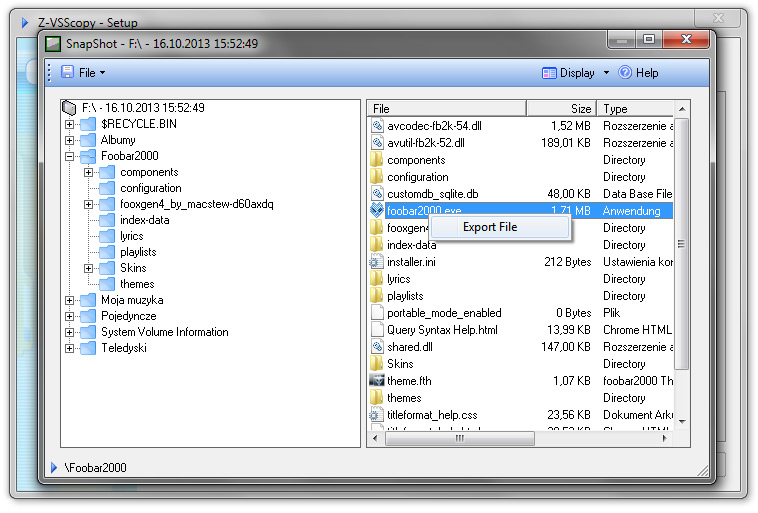This screenshot has height=513, width=758.
Task: Click vertical scrollbar up arrow
Action: click(x=682, y=109)
